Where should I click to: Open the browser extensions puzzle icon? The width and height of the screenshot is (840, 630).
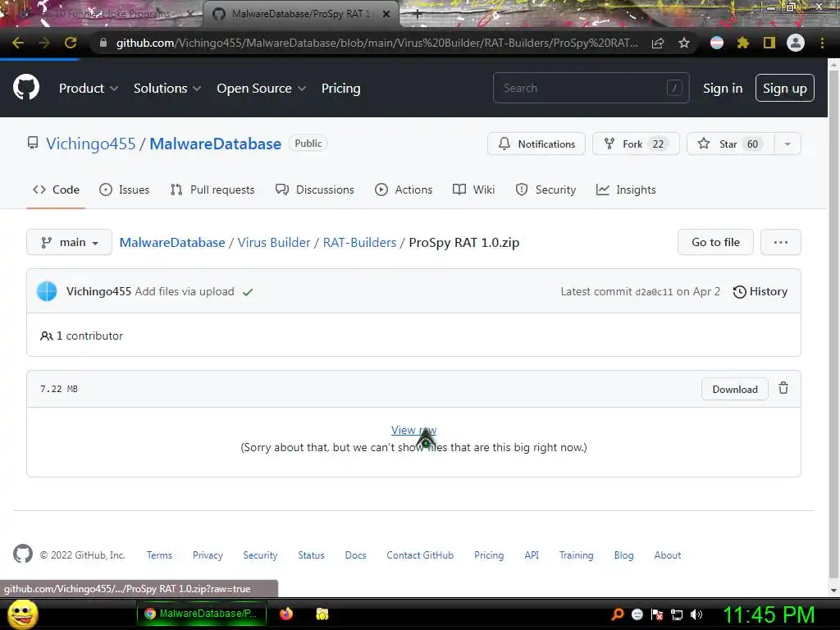click(743, 43)
